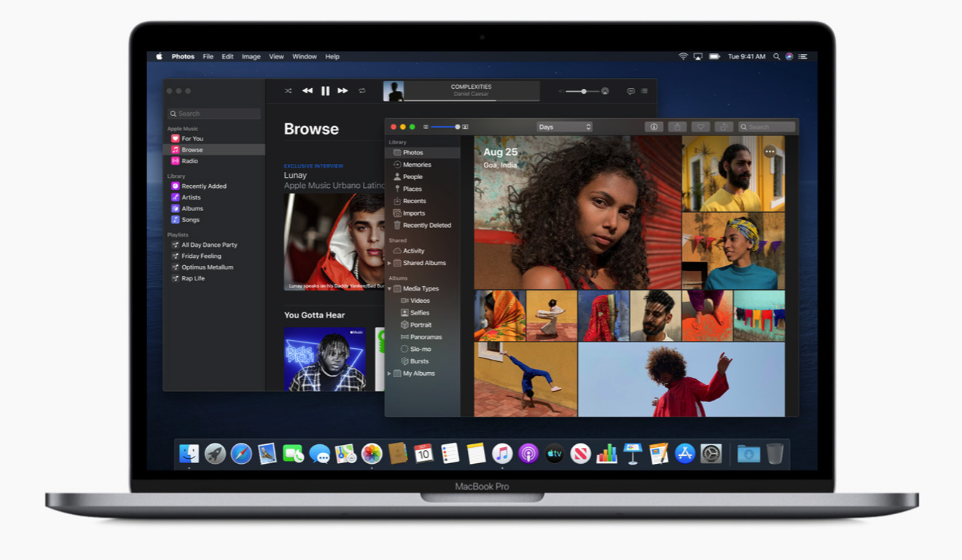Open AirPlay output in the Music window
The image size is (962, 560).
[605, 91]
